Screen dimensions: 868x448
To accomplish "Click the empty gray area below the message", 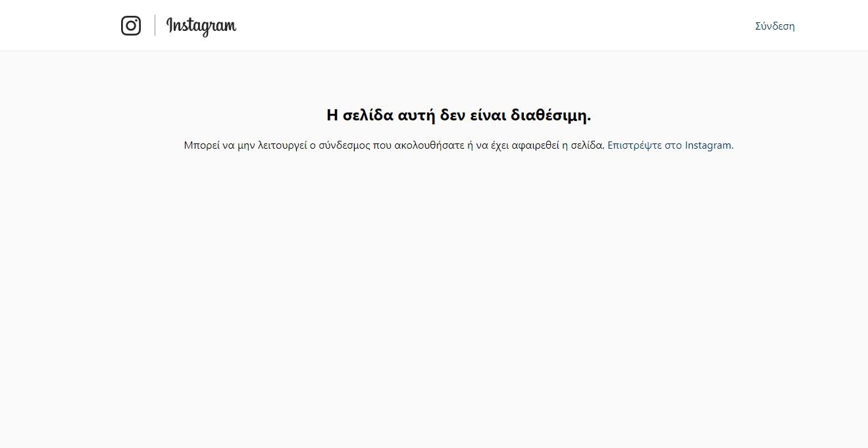I will point(434,296).
